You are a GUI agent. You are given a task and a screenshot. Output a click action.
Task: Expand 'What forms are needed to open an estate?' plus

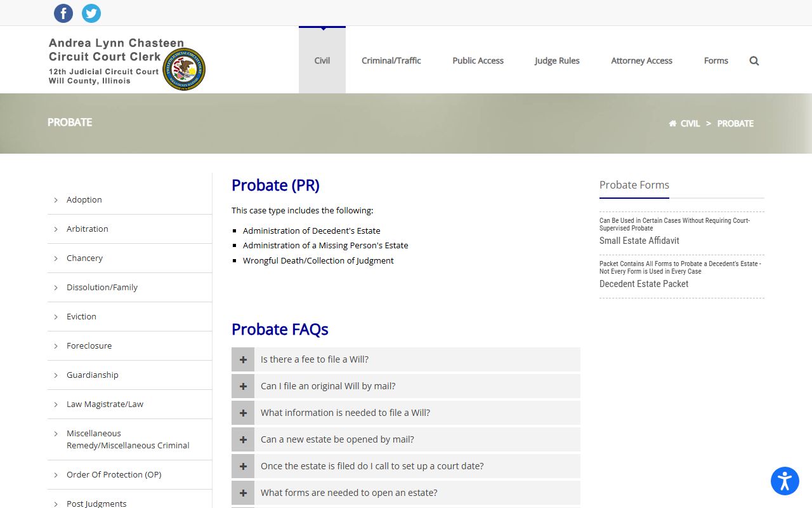(x=243, y=493)
